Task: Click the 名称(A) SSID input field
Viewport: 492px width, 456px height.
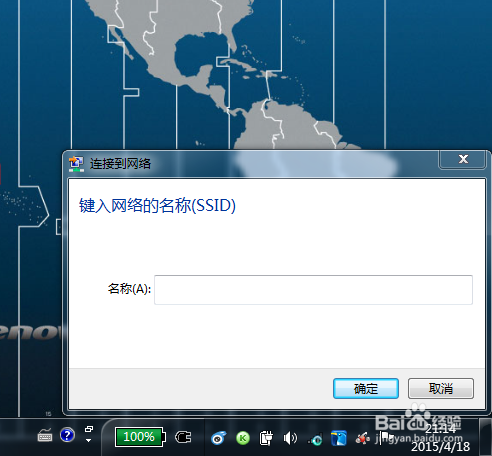Action: pyautogui.click(x=313, y=290)
